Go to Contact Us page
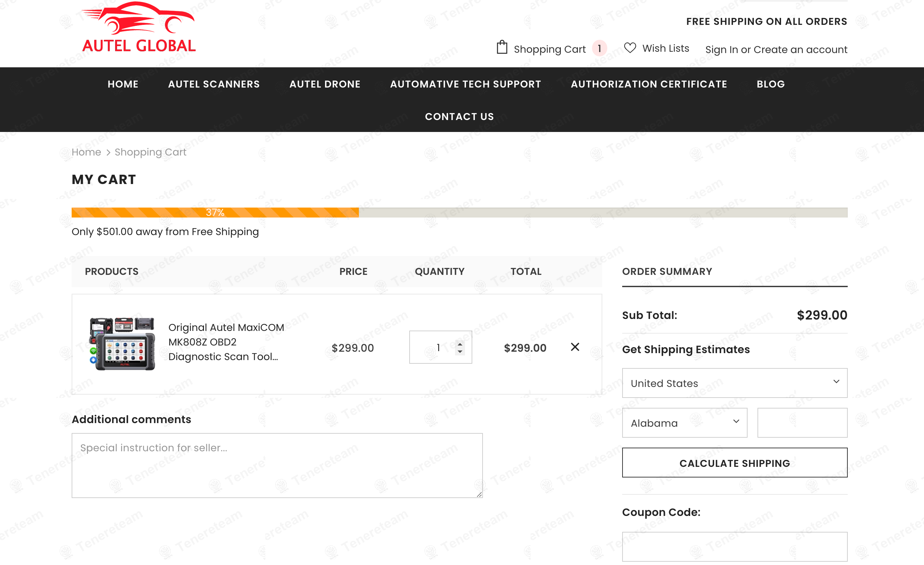This screenshot has width=924, height=565. [459, 117]
